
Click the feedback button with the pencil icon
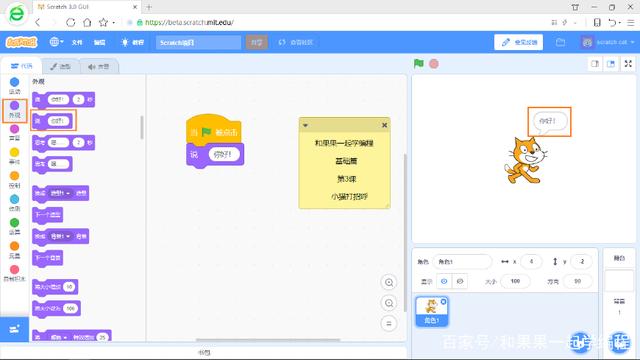(518, 42)
